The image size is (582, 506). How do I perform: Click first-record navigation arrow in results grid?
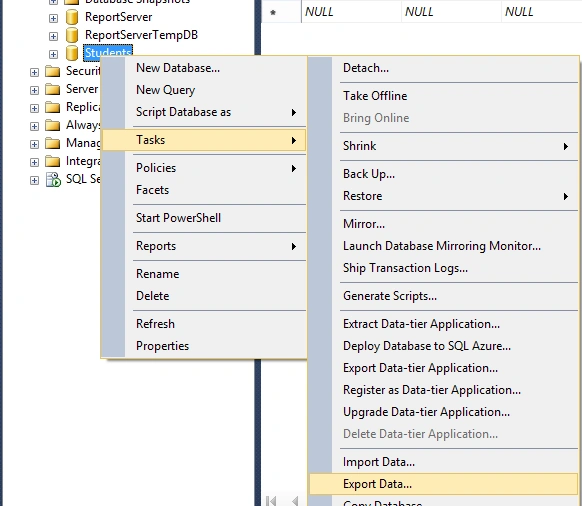click(271, 501)
